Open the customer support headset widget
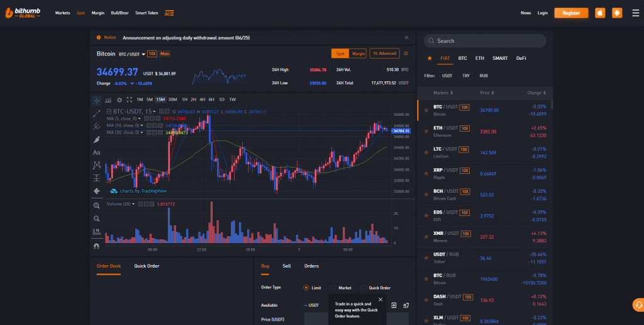The height and width of the screenshot is (325, 644). click(638, 305)
